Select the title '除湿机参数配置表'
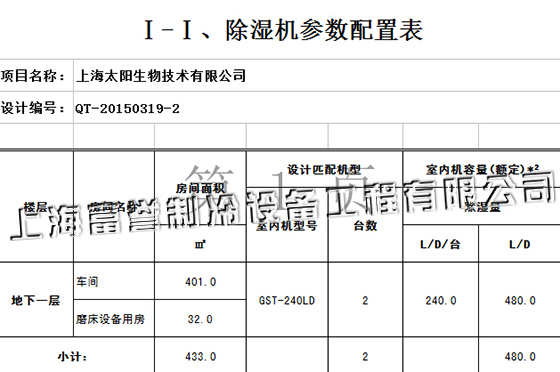 [x=324, y=30]
